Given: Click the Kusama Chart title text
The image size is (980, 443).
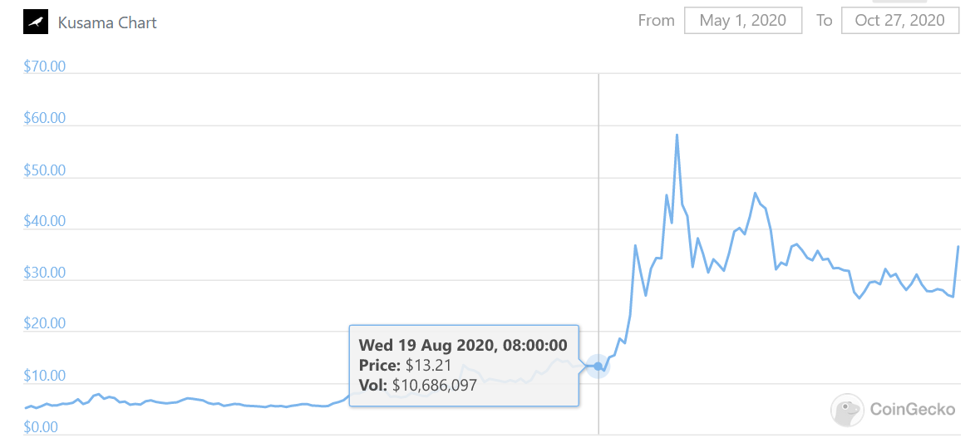Looking at the screenshot, I should point(107,22).
